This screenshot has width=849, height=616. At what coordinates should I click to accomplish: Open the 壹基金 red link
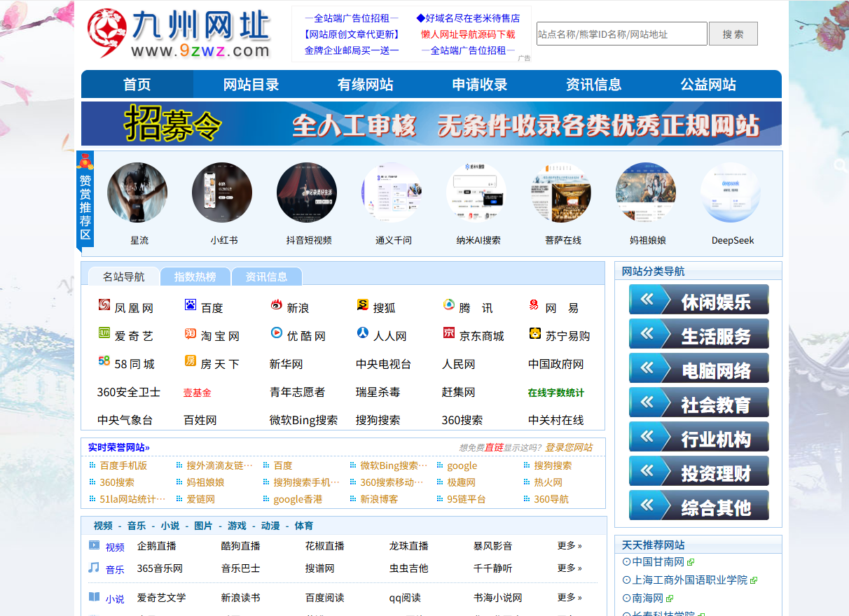198,393
